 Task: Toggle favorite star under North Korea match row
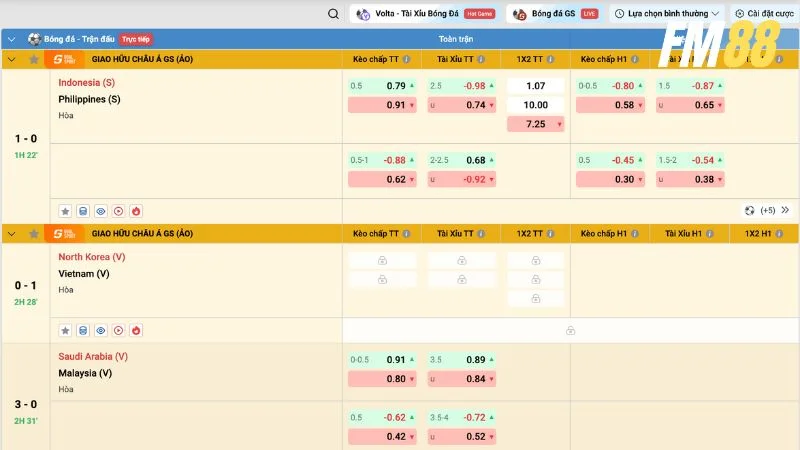tap(65, 330)
